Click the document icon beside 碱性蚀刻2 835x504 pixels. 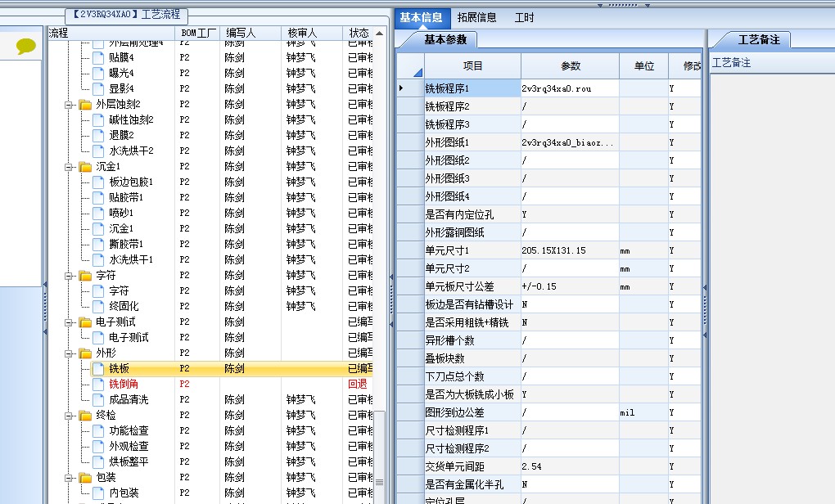click(98, 119)
